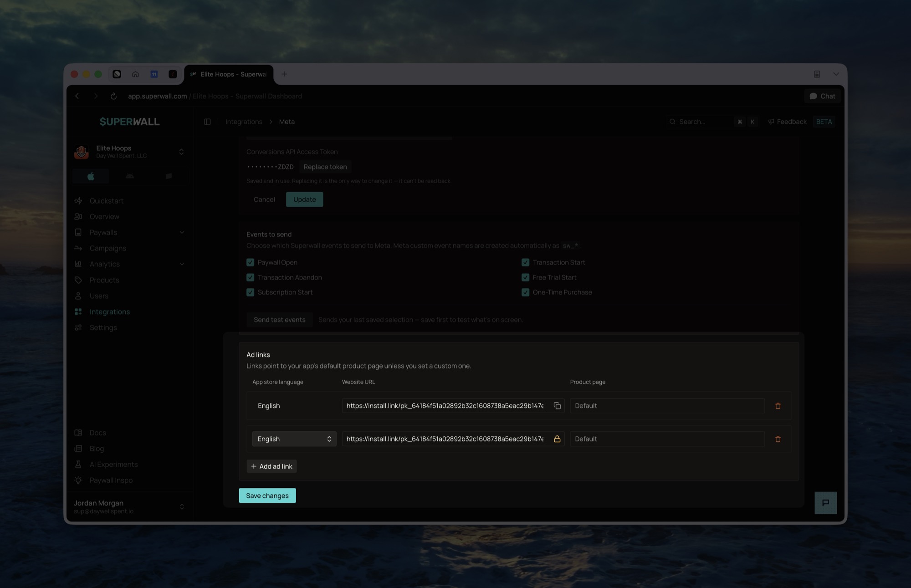
Task: Open the Feedback link
Action: coord(792,122)
